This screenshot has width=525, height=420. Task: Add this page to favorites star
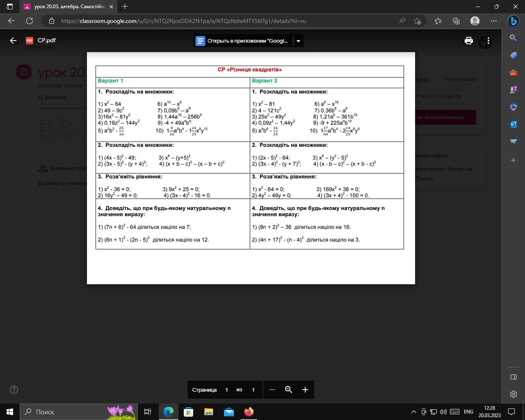[x=418, y=21]
